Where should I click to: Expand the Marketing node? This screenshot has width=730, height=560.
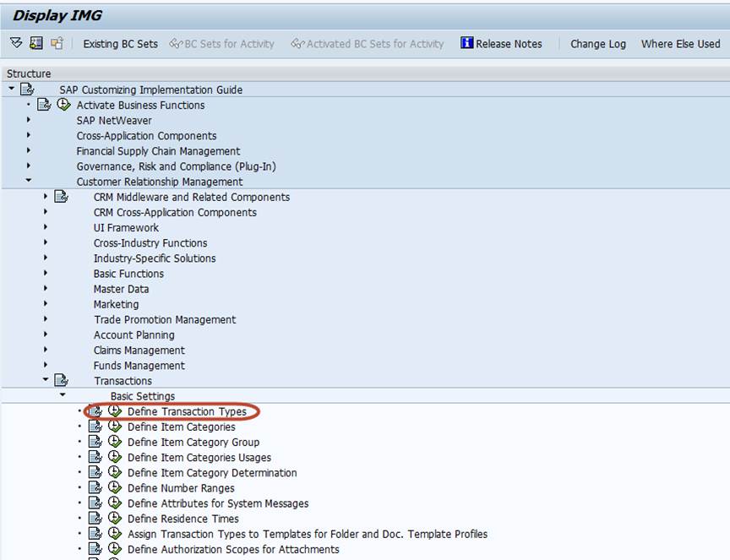(x=45, y=303)
